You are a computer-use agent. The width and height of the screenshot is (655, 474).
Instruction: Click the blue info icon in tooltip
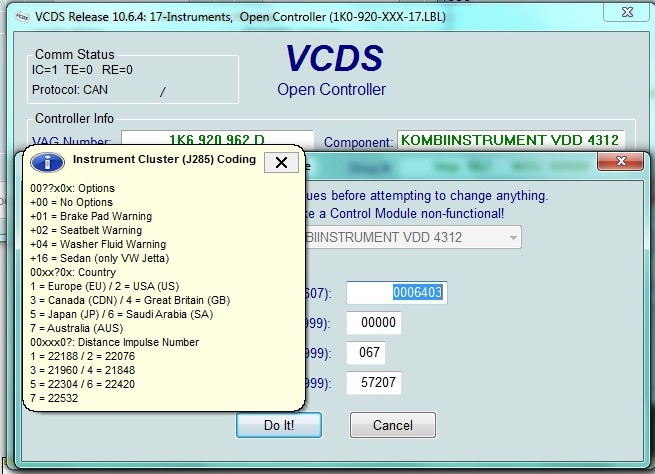pos(47,162)
